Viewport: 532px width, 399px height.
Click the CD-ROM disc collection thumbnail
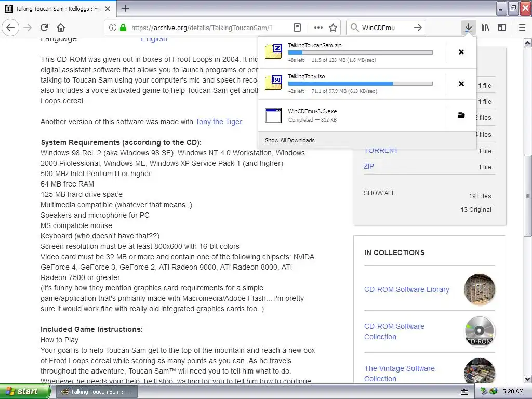[480, 331]
